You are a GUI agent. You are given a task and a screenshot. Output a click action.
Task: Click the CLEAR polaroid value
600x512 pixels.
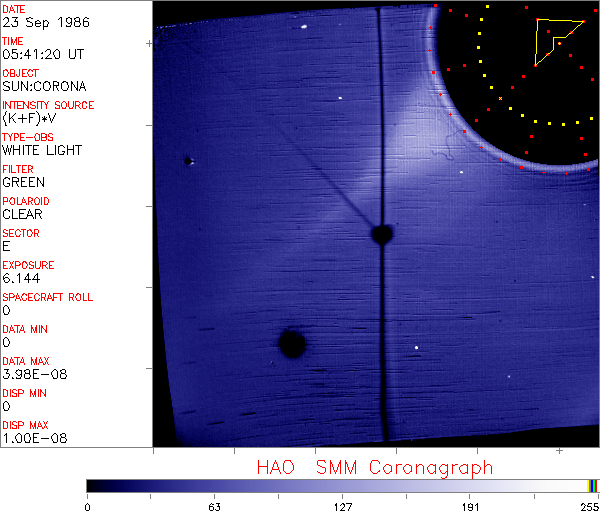23,214
